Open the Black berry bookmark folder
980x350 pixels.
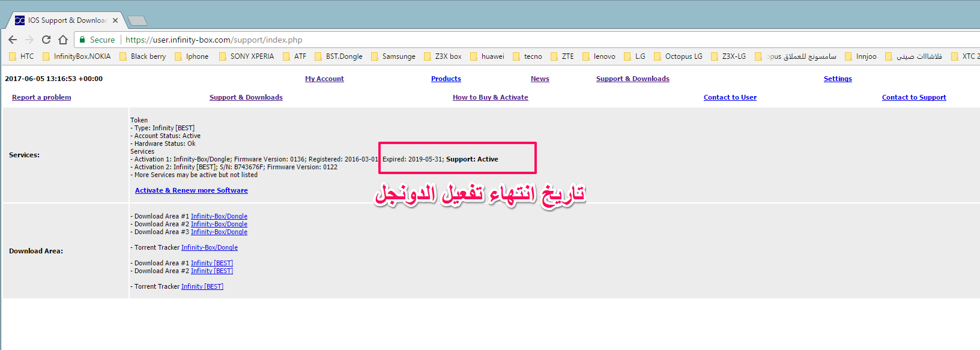pos(143,56)
